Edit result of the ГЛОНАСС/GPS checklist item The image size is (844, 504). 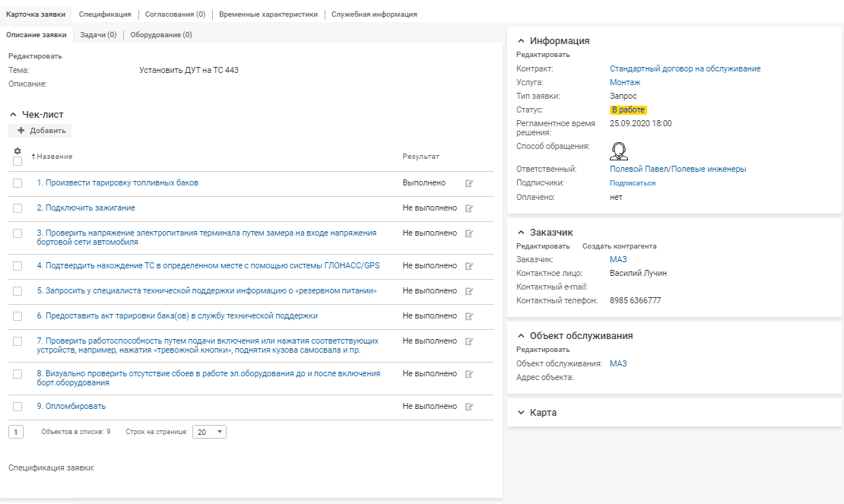coord(469,266)
